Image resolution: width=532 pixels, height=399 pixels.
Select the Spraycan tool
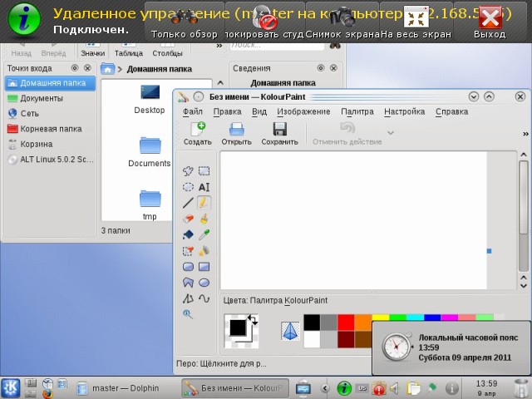click(204, 251)
